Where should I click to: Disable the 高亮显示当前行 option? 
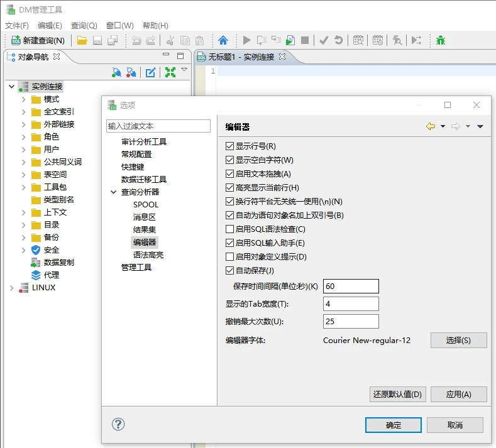230,188
